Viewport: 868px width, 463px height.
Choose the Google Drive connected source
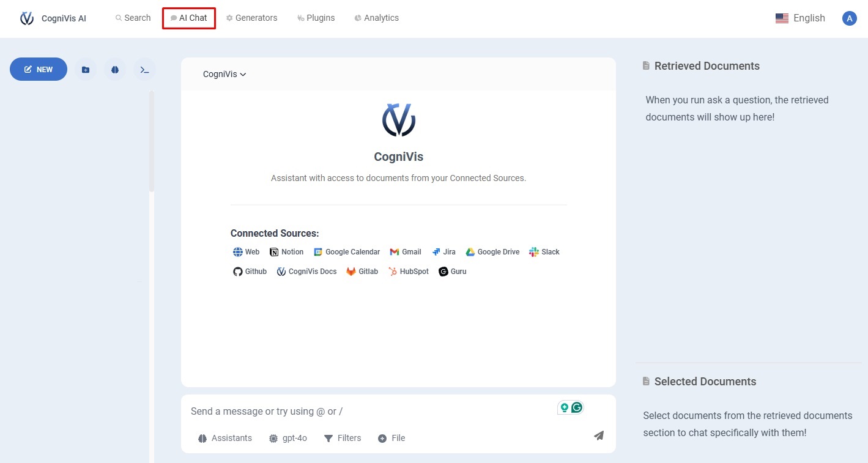coord(492,252)
